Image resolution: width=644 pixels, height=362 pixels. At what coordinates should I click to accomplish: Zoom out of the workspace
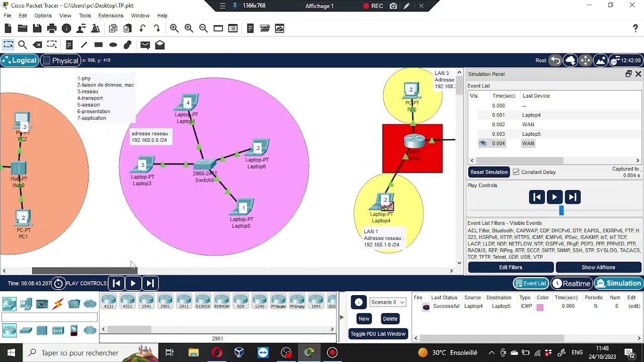click(203, 29)
